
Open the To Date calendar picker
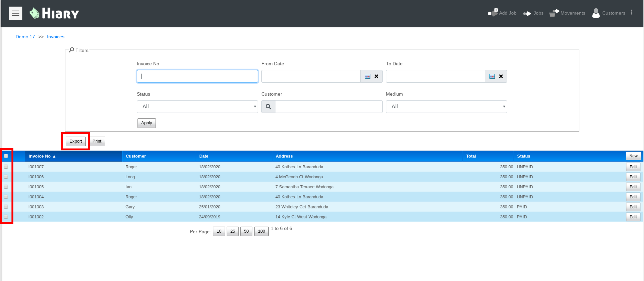(x=492, y=76)
